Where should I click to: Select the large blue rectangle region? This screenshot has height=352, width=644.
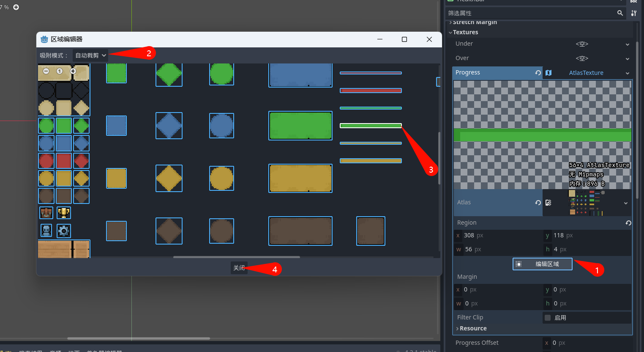(300, 75)
